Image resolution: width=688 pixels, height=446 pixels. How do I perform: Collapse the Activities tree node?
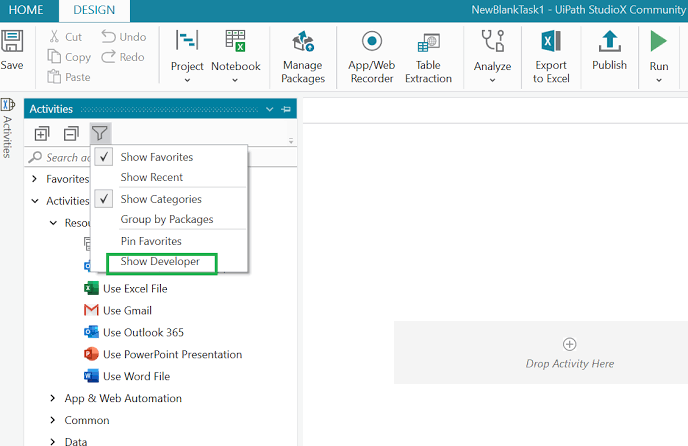coord(35,201)
